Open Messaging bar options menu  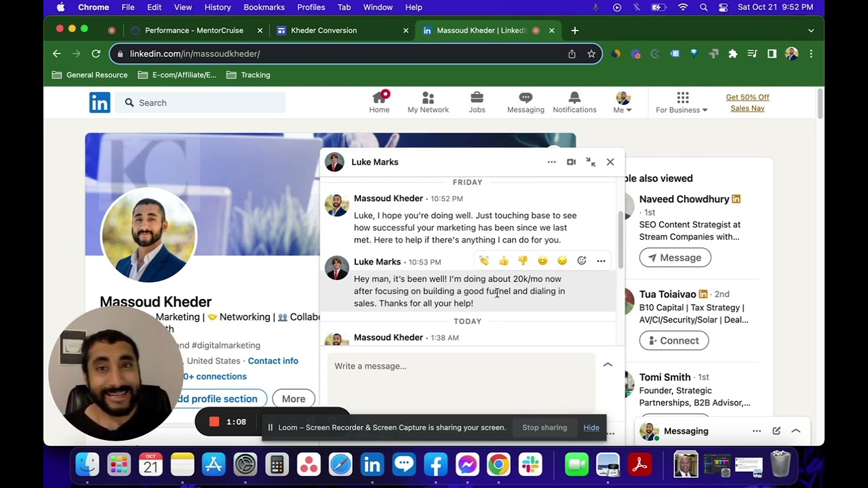point(757,431)
